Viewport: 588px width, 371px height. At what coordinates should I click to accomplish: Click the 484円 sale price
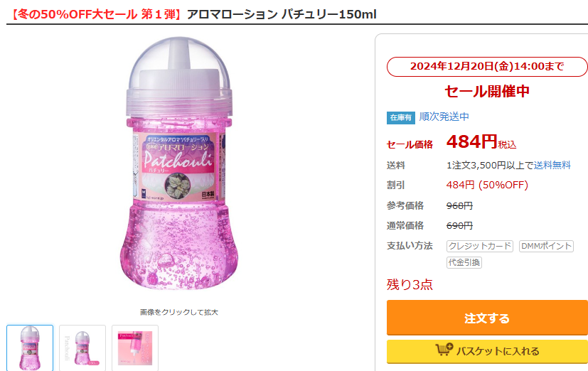coord(472,142)
